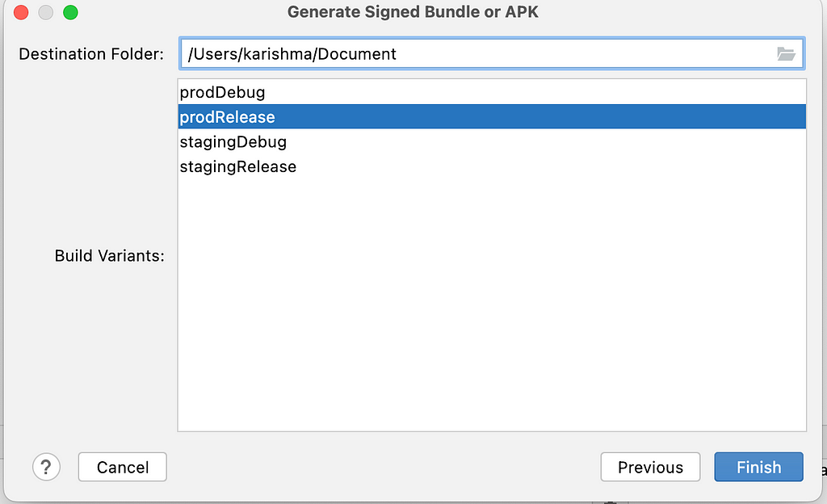The height and width of the screenshot is (504, 827).
Task: Select the prodDebug build variant
Action: click(492, 92)
